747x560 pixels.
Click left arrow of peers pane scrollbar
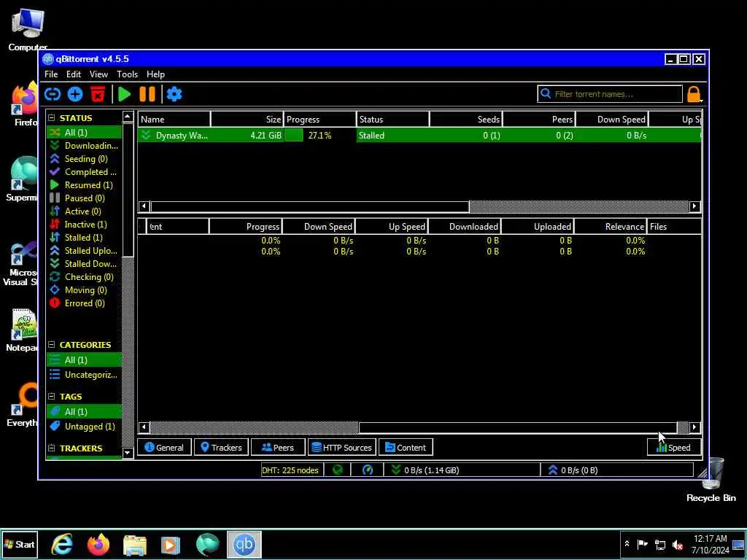point(144,427)
